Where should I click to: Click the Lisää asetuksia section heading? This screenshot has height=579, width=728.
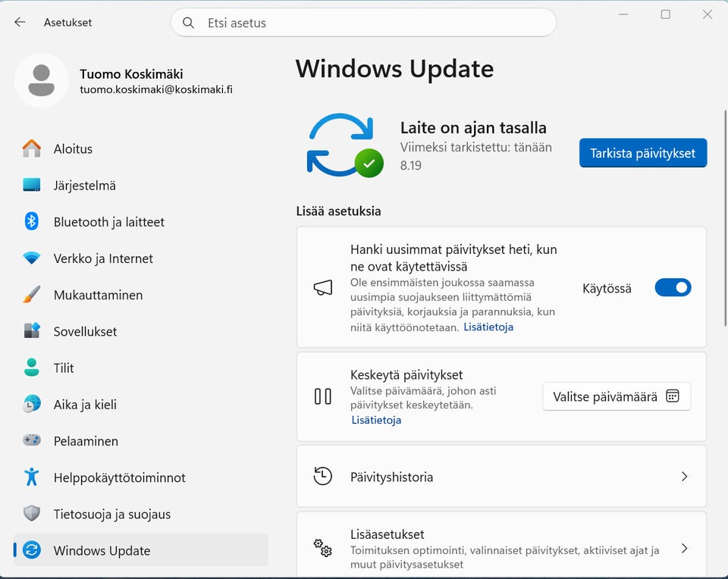click(x=338, y=211)
